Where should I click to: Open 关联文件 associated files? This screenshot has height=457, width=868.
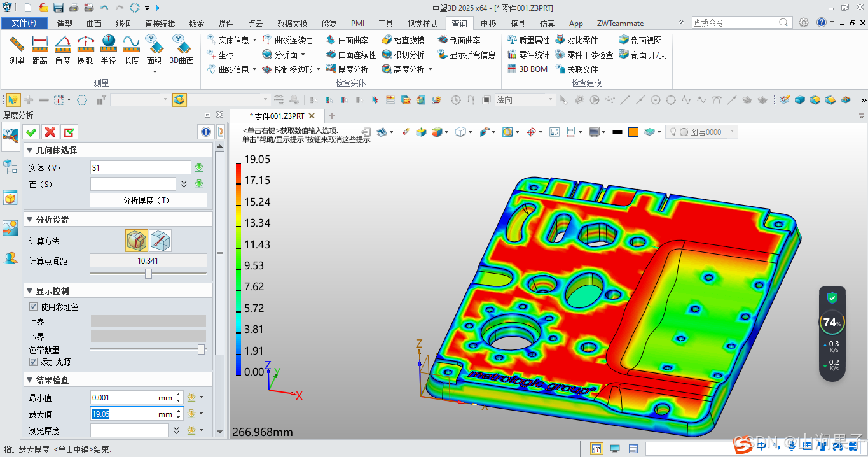pos(577,69)
